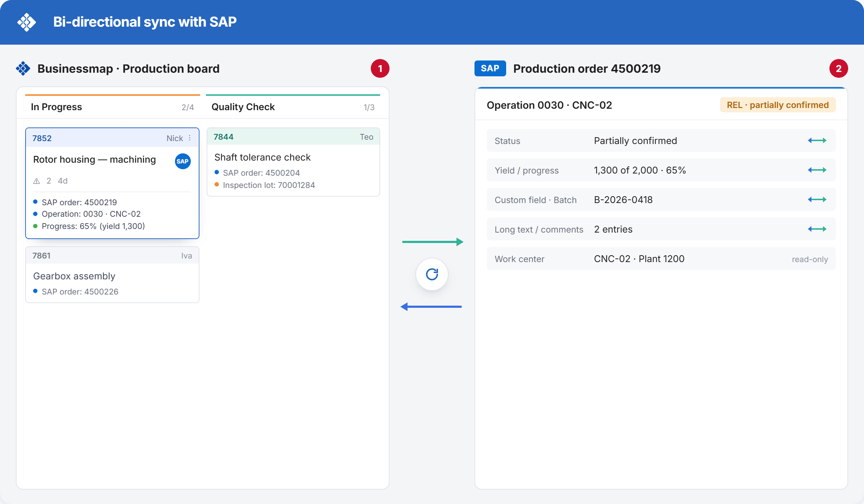Open card 7844 Shaft tolerance check
Screen dimensions: 864x504
pyautogui.click(x=293, y=162)
